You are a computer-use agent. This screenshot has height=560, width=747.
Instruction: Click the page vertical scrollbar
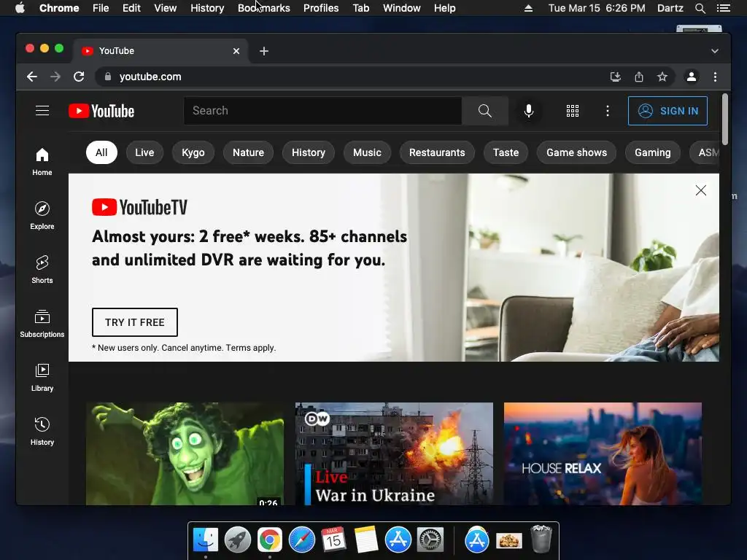click(724, 119)
